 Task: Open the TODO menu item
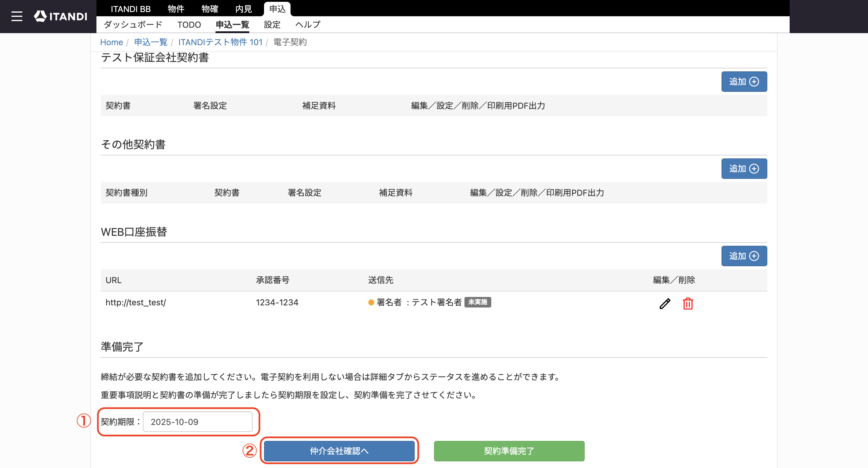189,25
